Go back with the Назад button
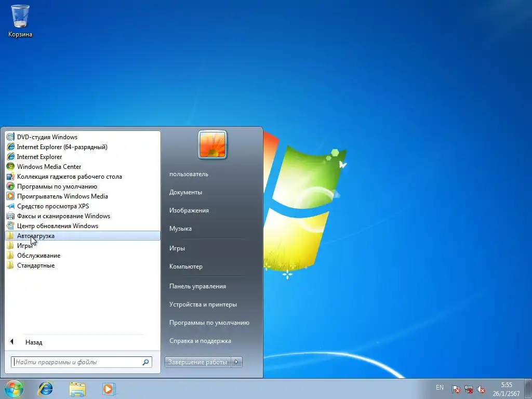Screen dimensions: 532x399 point(83,342)
